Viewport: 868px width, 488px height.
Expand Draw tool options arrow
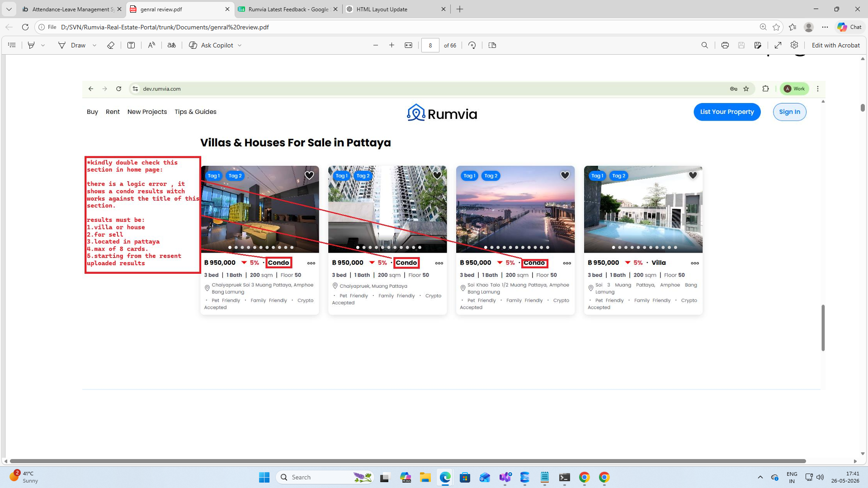click(94, 45)
